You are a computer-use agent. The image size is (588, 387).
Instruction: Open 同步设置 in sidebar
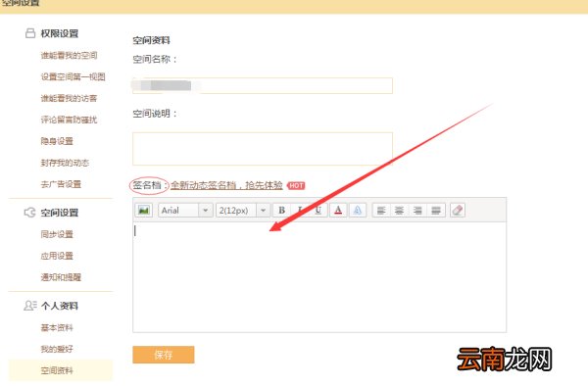click(x=57, y=234)
